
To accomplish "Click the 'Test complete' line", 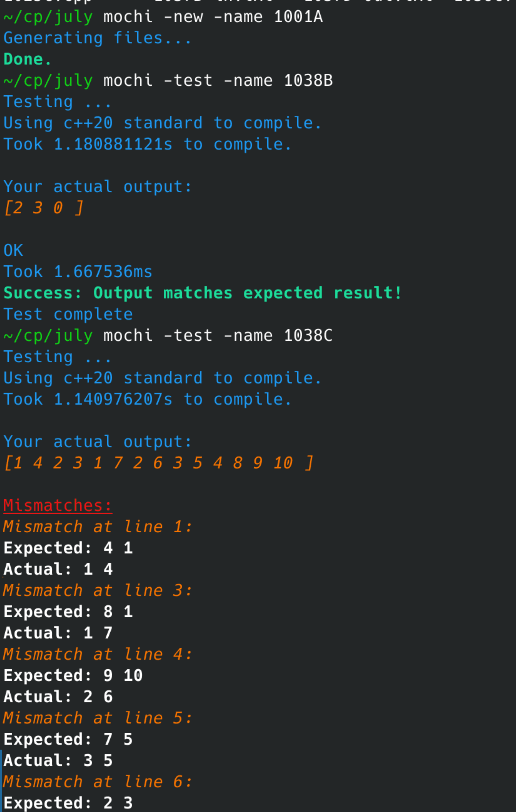I will [x=68, y=314].
